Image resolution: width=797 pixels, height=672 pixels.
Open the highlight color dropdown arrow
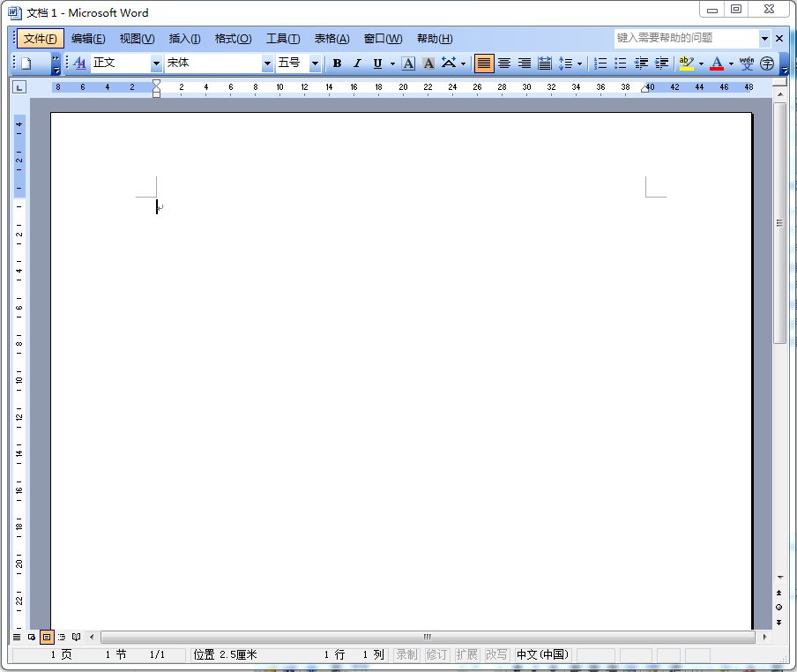[x=702, y=63]
